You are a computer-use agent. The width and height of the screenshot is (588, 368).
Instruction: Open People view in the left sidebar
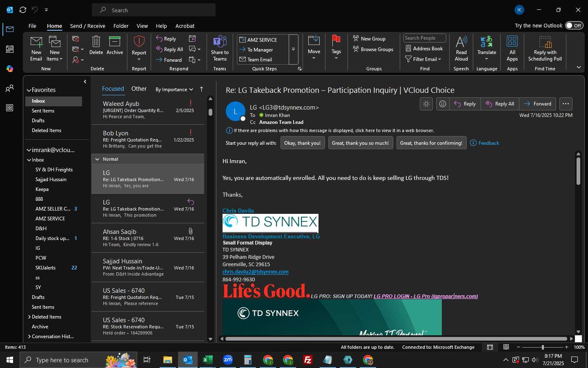10,88
